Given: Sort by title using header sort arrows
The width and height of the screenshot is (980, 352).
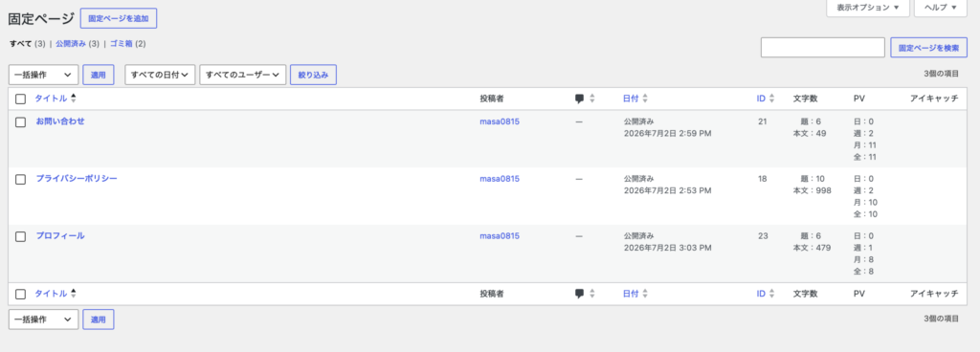Looking at the screenshot, I should (73, 99).
